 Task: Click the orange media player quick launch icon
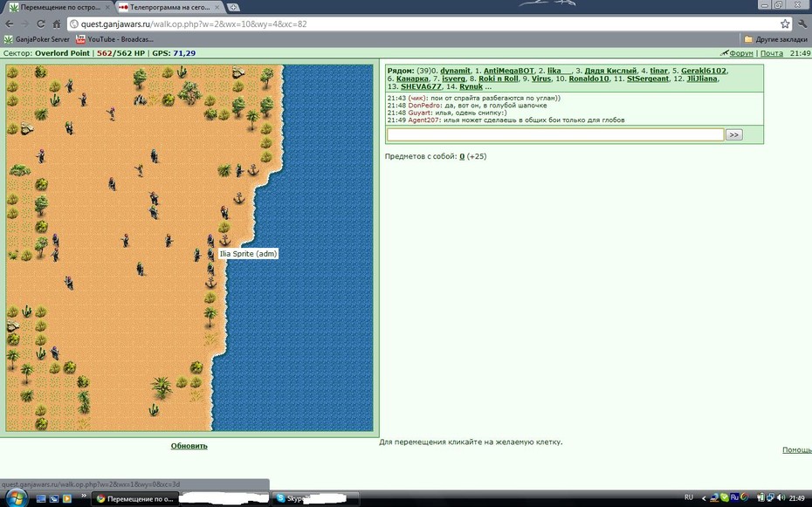(x=67, y=499)
